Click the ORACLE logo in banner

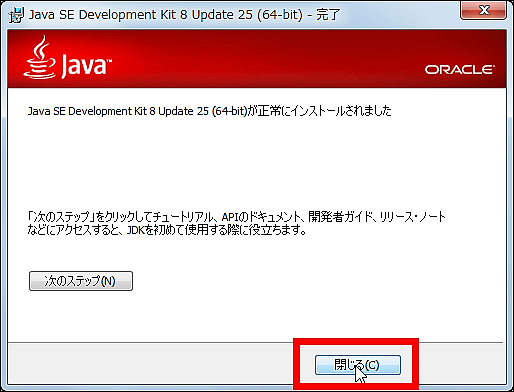(459, 70)
